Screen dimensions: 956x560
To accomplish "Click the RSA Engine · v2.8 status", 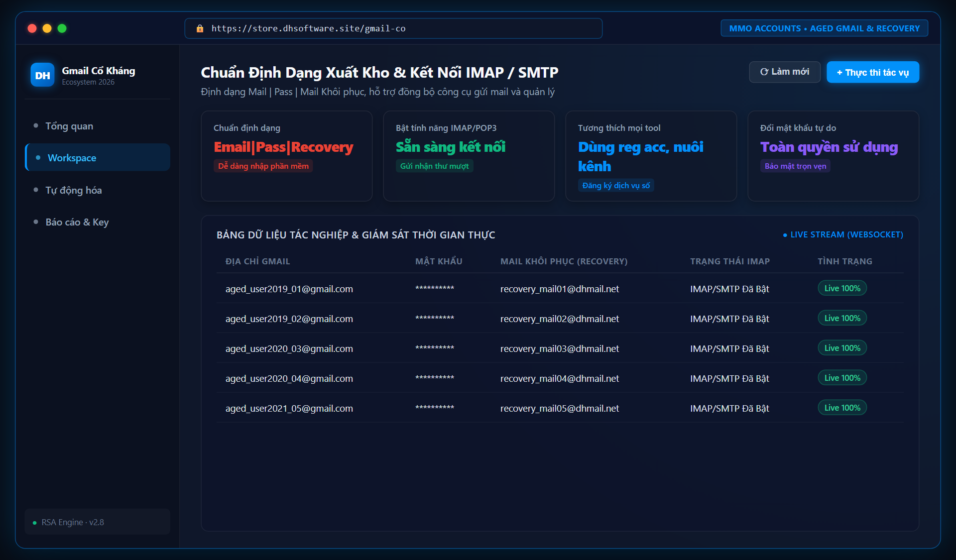I will tap(97, 522).
